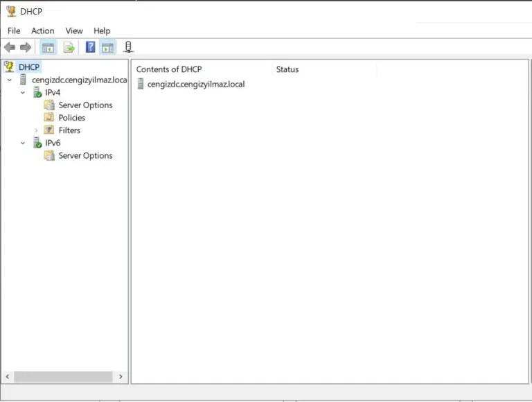The width and height of the screenshot is (532, 402).
Task: Click the tree pane scroll right arrow
Action: coord(121,376)
